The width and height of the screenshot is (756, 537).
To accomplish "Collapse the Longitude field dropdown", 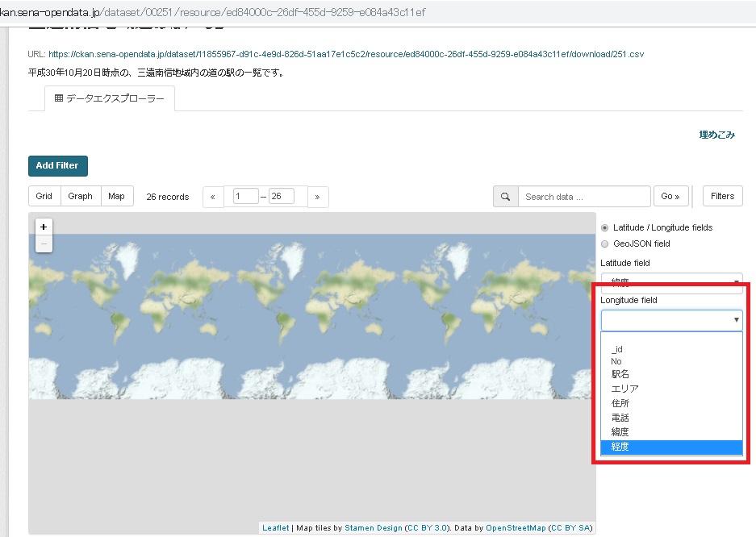I will 670,320.
